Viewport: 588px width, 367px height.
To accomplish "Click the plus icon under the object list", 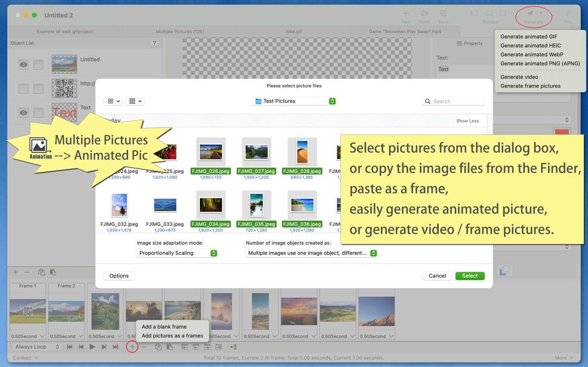I will pos(15,272).
